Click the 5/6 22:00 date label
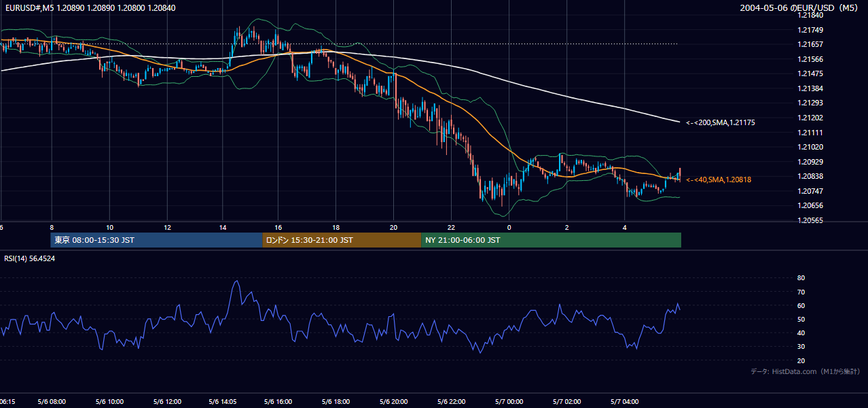Screen dimensions: 868x408 coord(451,402)
